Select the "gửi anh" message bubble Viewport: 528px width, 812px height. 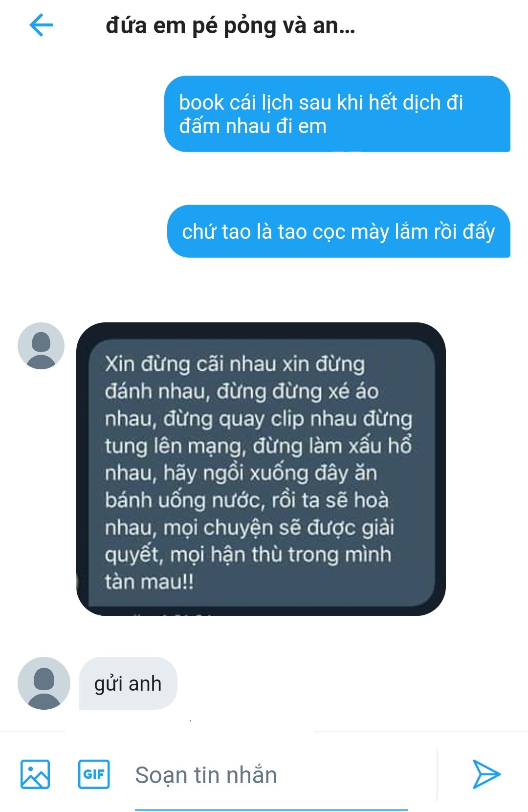click(128, 683)
